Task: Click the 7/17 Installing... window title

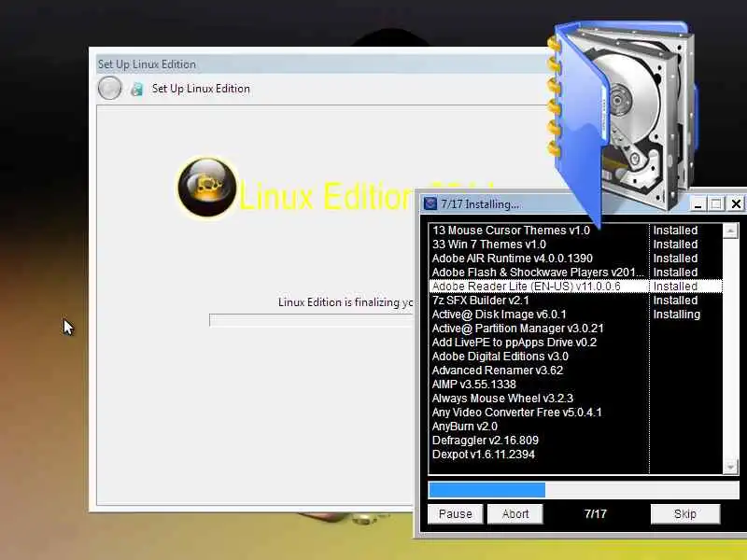Action: [480, 204]
